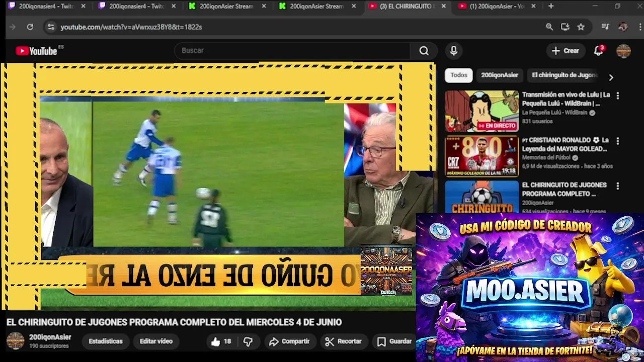The width and height of the screenshot is (644, 362).
Task: Close the El Chiringuito YouTube tab
Action: pyautogui.click(x=443, y=7)
